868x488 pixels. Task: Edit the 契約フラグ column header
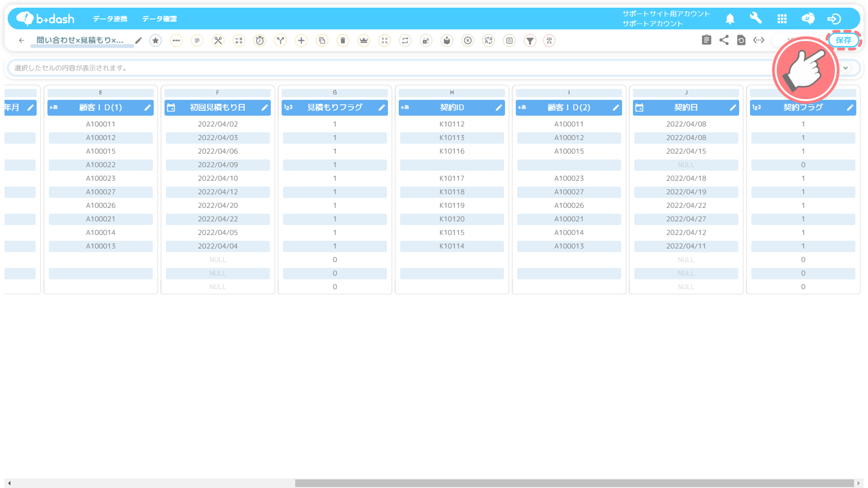click(850, 107)
